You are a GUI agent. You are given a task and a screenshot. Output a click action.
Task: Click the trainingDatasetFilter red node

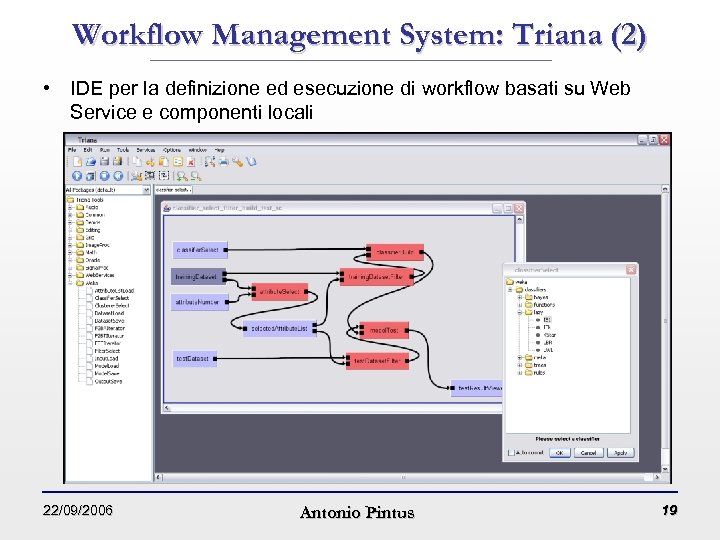click(x=377, y=277)
